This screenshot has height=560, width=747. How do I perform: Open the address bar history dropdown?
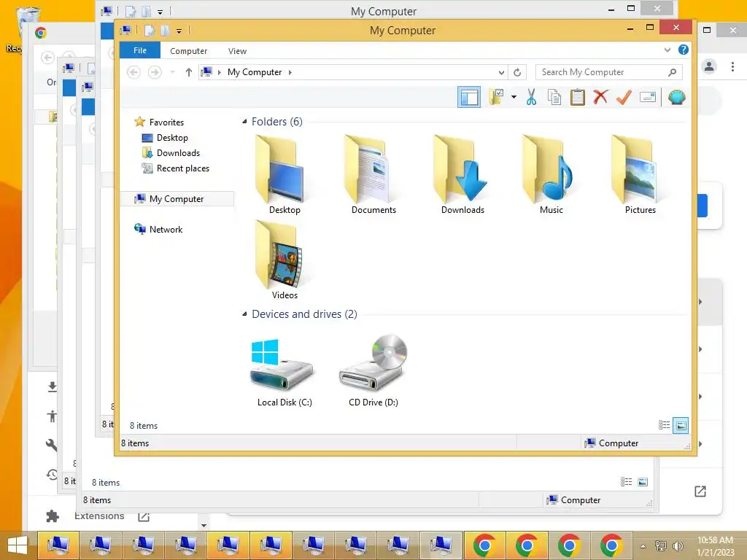501,72
